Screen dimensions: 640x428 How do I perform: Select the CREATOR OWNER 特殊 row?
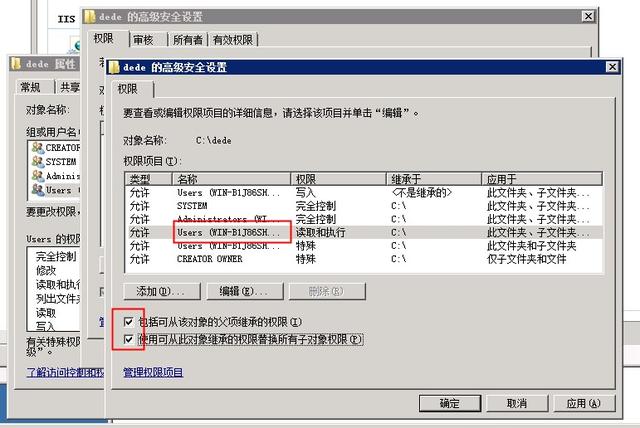point(363,259)
